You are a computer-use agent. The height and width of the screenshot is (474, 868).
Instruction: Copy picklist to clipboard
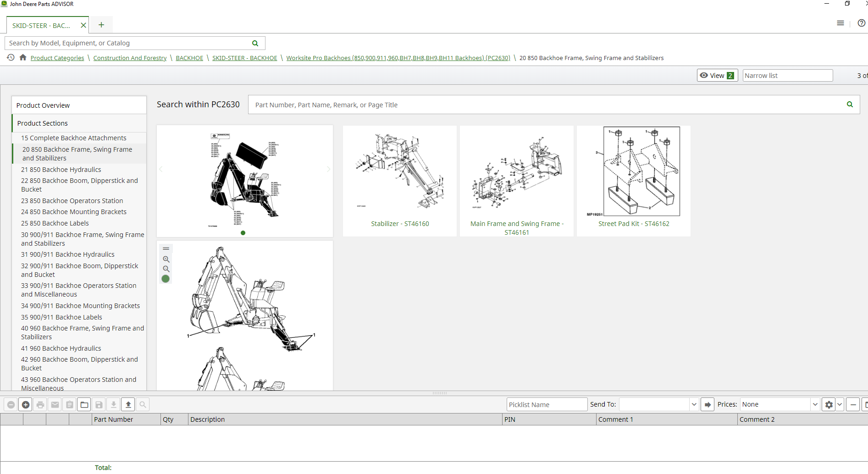click(69, 404)
